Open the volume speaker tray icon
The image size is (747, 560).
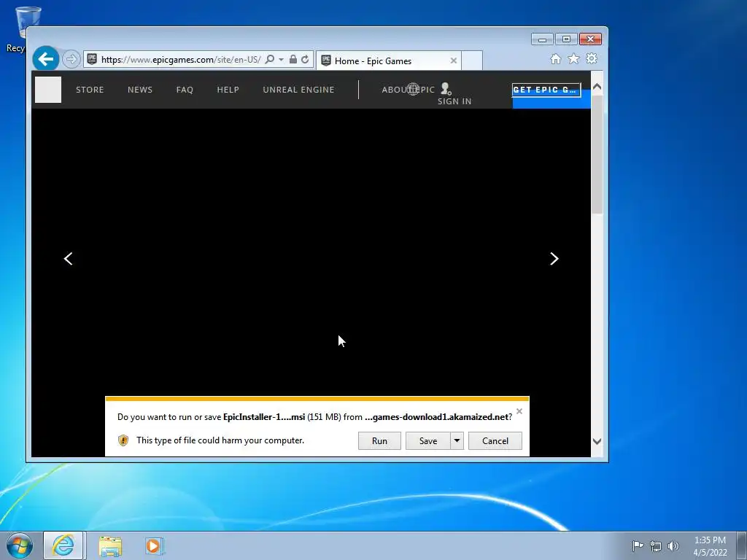(x=673, y=546)
